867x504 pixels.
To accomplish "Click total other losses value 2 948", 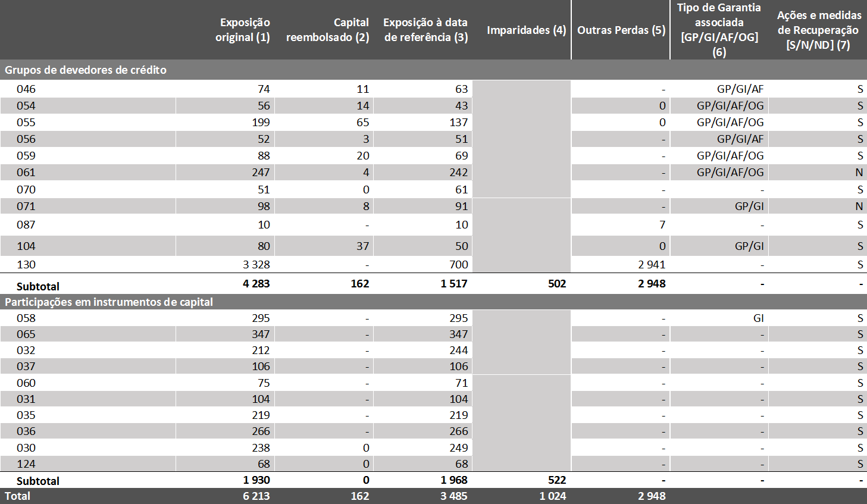I will 652,496.
